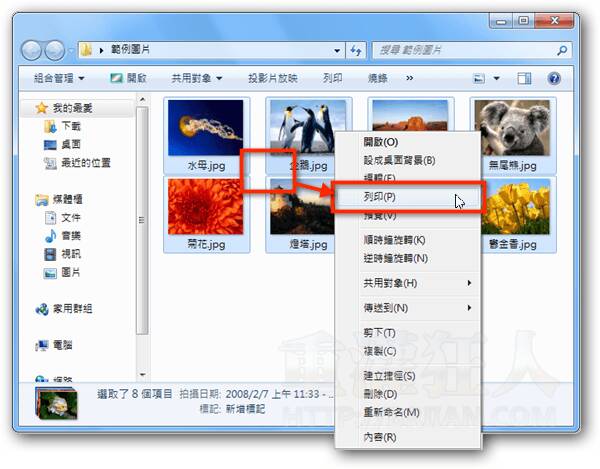Image resolution: width=600 pixels, height=469 pixels.
Task: Click the folder icon in address bar
Action: (87, 50)
